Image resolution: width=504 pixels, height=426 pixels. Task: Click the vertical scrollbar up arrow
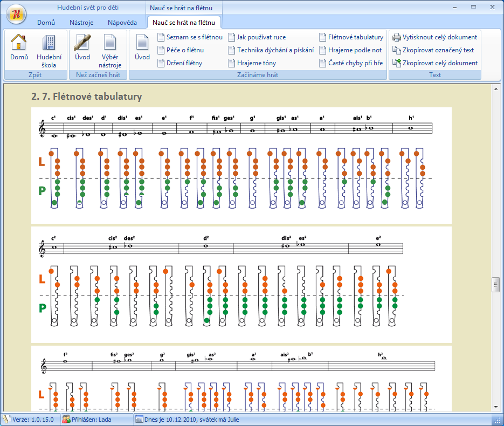point(495,89)
